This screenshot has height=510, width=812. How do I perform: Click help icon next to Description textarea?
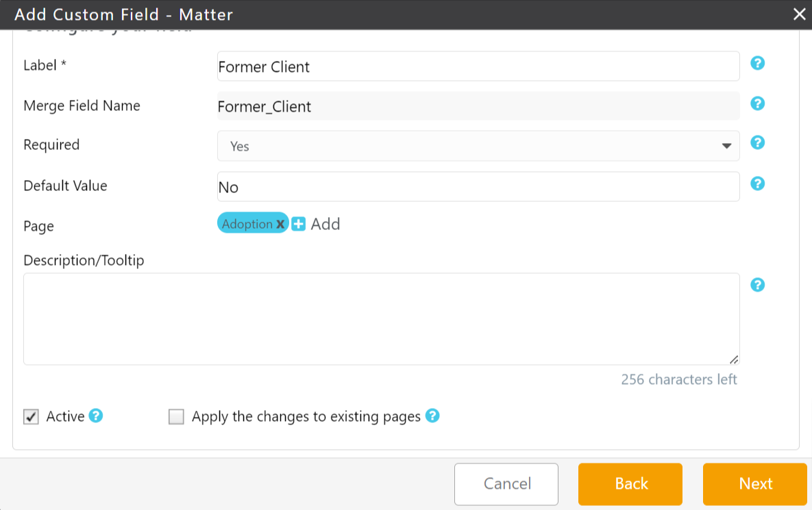(757, 285)
